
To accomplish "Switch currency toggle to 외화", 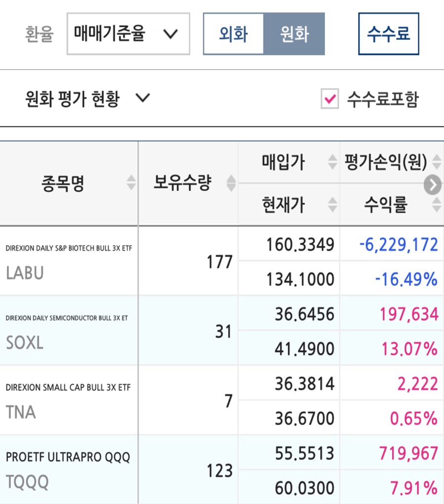I will click(x=234, y=34).
